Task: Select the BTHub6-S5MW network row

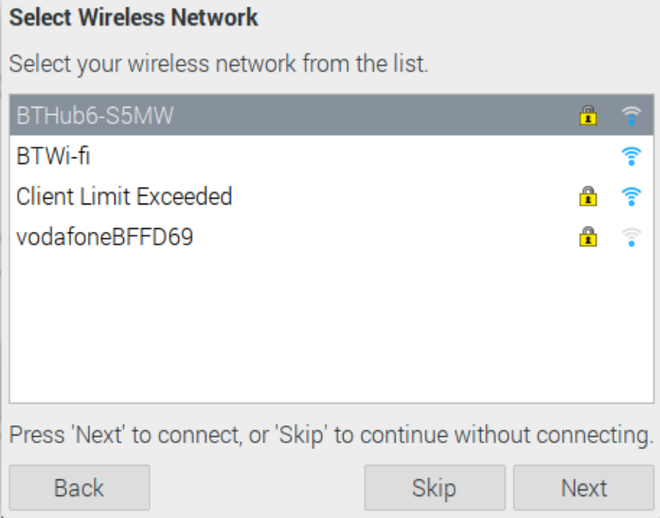Action: [x=300, y=116]
